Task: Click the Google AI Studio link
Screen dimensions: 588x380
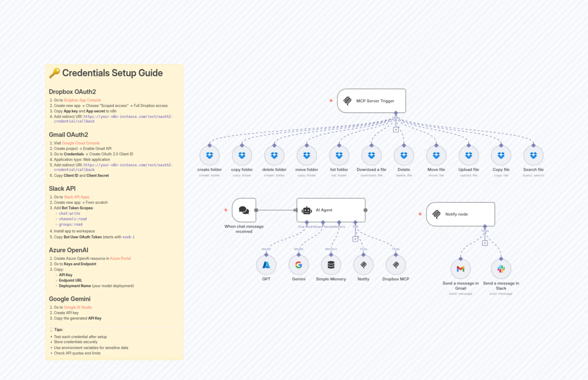Action: pyautogui.click(x=77, y=307)
